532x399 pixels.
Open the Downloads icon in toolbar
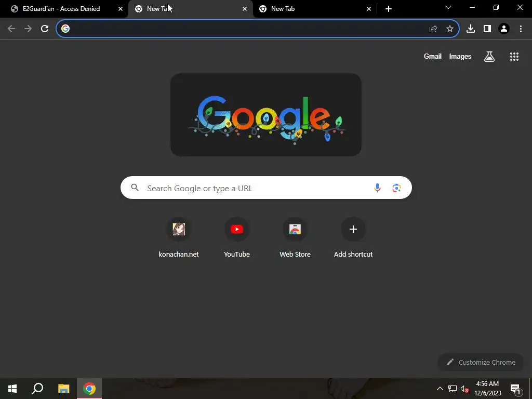471,29
